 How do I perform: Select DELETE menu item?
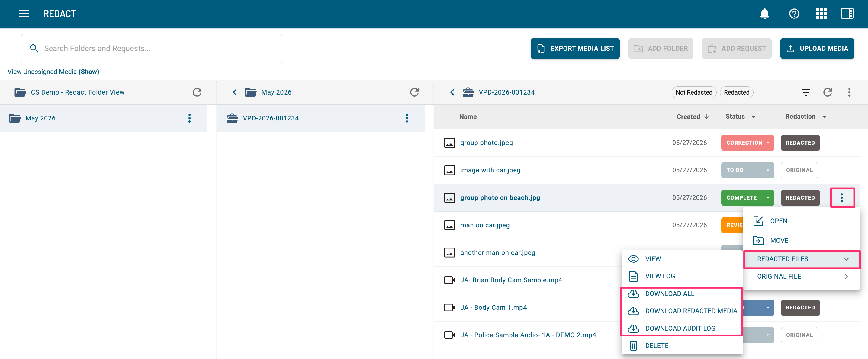(x=682, y=345)
